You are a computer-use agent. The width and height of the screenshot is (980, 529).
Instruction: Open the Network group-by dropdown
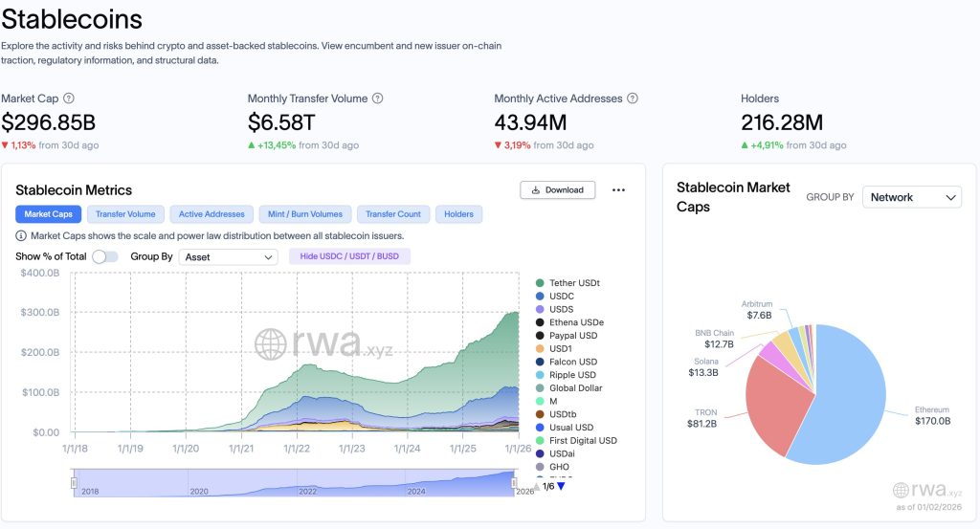point(911,197)
